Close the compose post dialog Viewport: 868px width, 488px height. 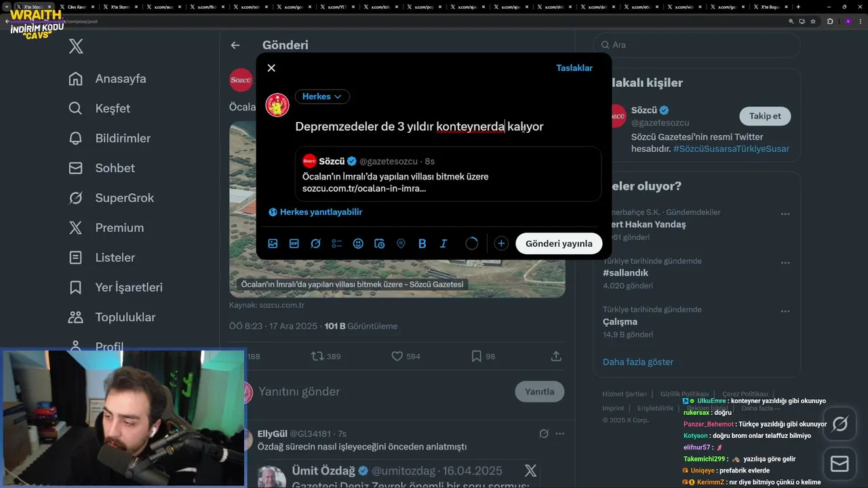coord(271,68)
